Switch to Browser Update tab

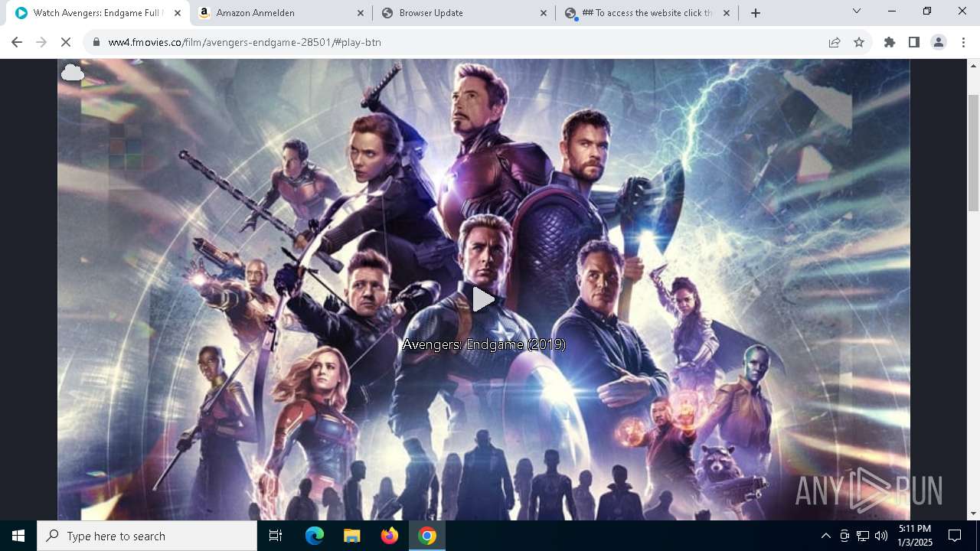[465, 13]
